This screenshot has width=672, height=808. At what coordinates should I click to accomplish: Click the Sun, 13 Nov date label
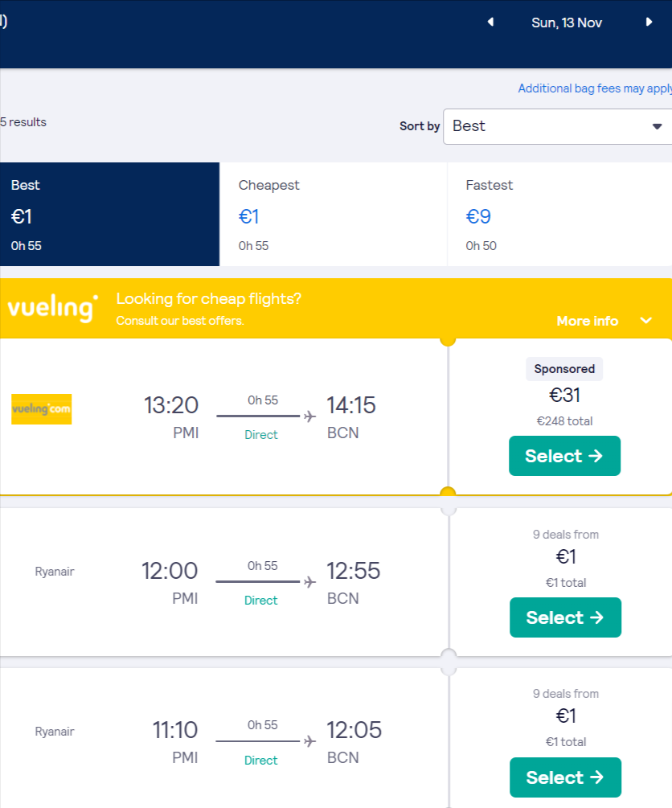(567, 23)
